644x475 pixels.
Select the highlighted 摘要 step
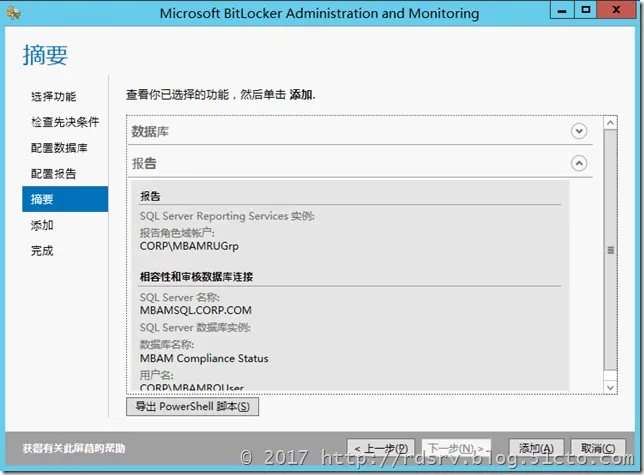tap(65, 199)
